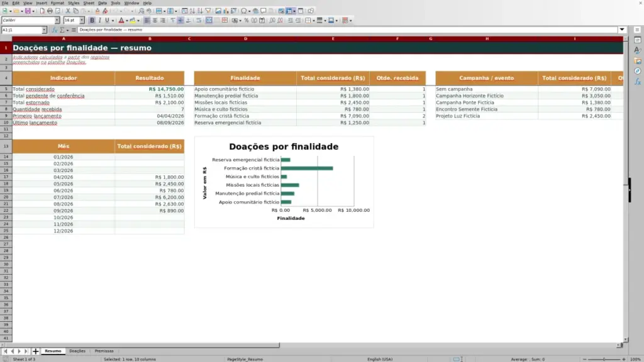Toggle Freeze Rows and Columns
The height and width of the screenshot is (362, 644).
[289, 11]
